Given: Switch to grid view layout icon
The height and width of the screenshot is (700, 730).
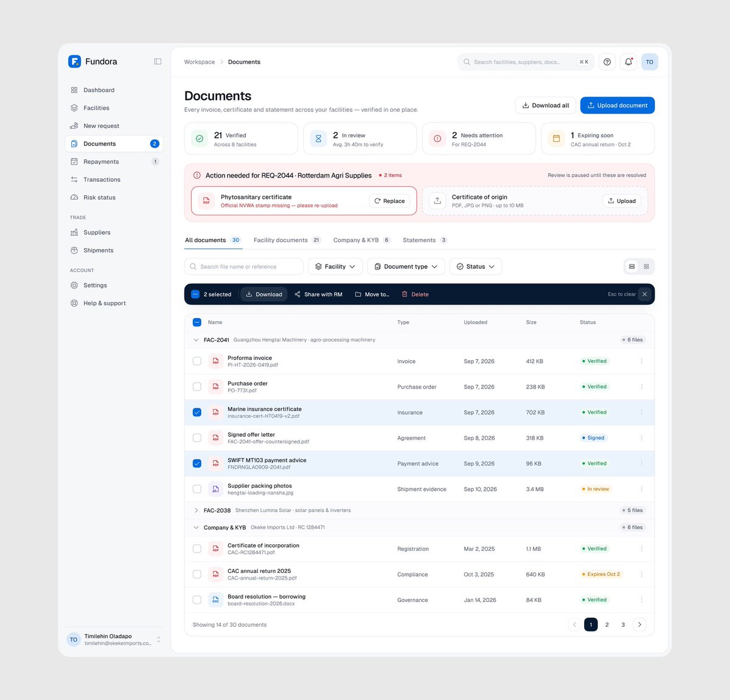Looking at the screenshot, I should (647, 266).
